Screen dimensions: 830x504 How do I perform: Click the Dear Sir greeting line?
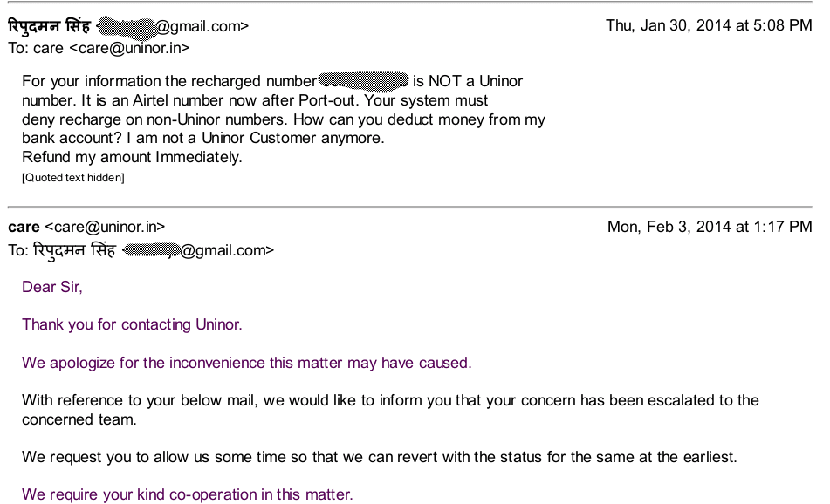[51, 287]
